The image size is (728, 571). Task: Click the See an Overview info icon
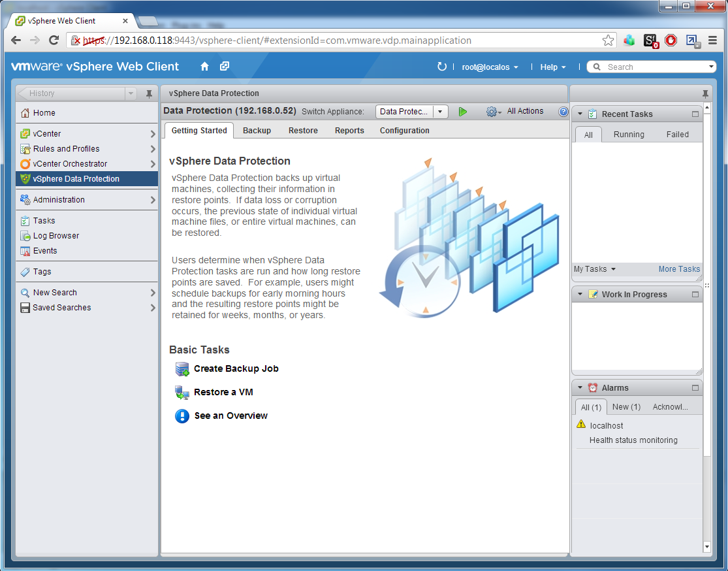(182, 416)
